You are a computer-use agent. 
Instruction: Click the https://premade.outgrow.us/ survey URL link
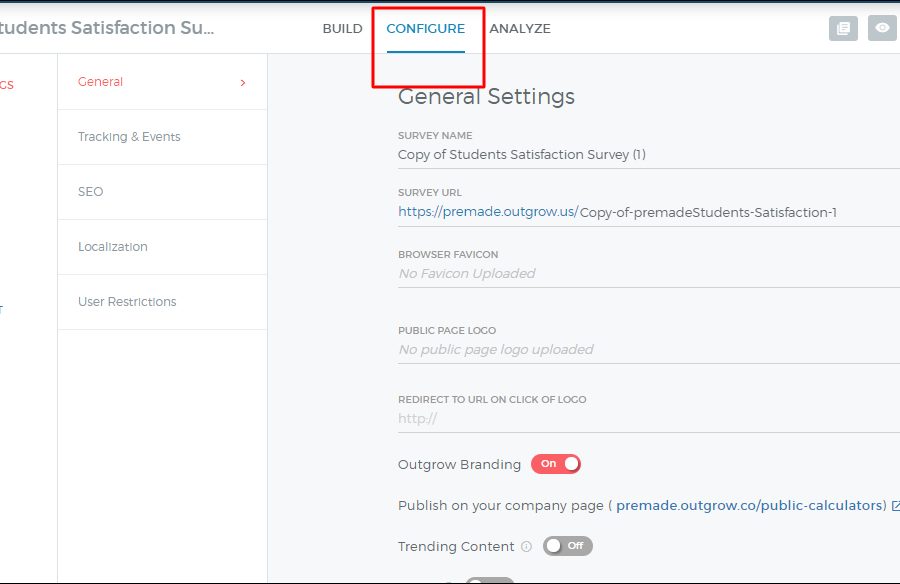click(x=487, y=212)
